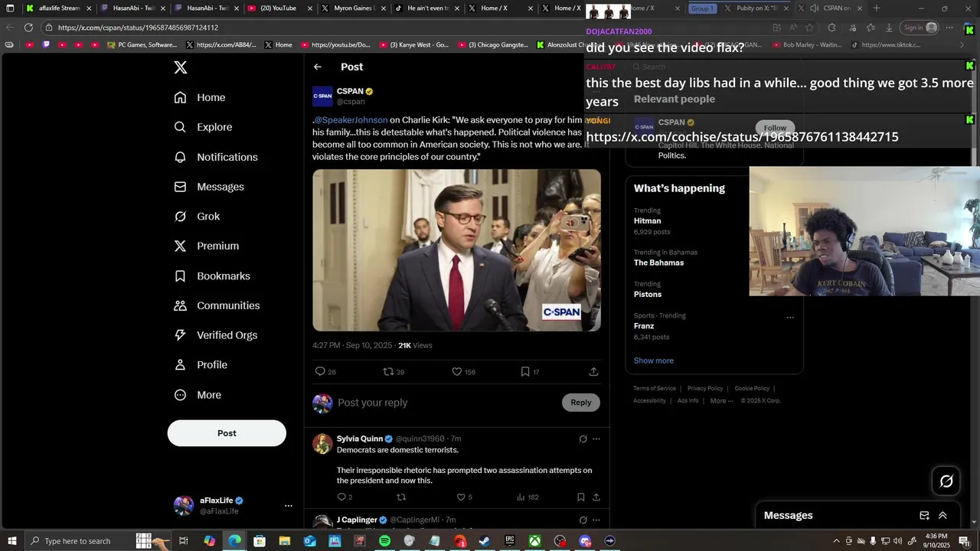Follow CSPAN in Relevant people
This screenshot has width=980, height=551.
(x=775, y=128)
